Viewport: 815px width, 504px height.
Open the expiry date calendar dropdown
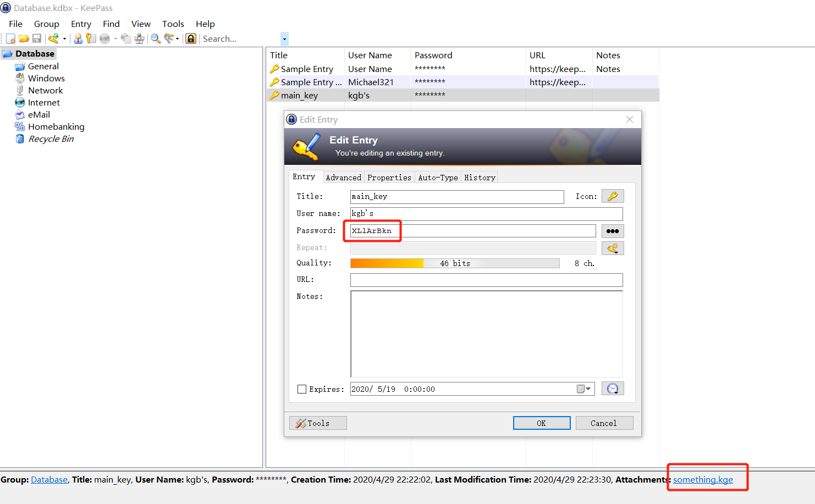point(584,389)
